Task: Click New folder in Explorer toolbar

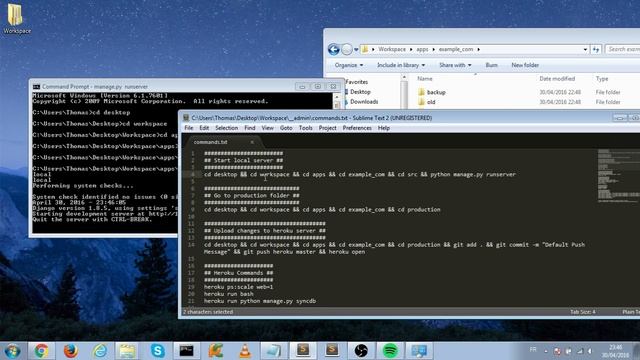Action: click(525, 65)
